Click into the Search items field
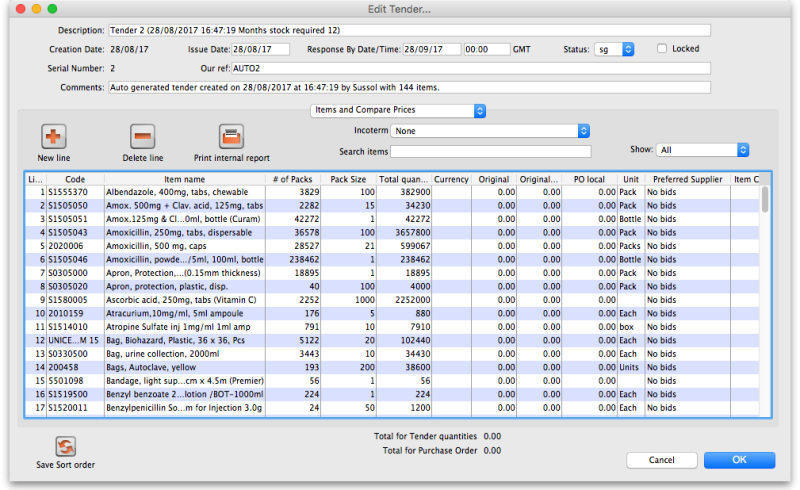 coord(490,151)
